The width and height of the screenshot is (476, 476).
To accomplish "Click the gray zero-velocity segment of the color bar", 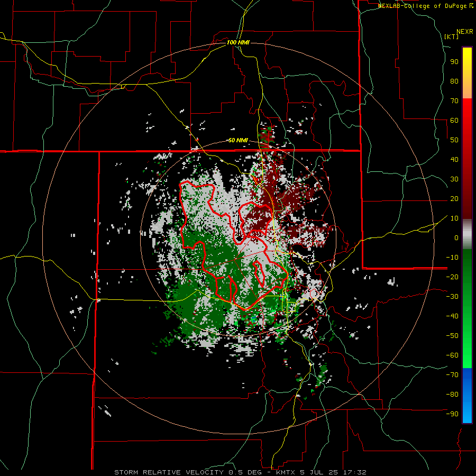I will click(x=467, y=234).
